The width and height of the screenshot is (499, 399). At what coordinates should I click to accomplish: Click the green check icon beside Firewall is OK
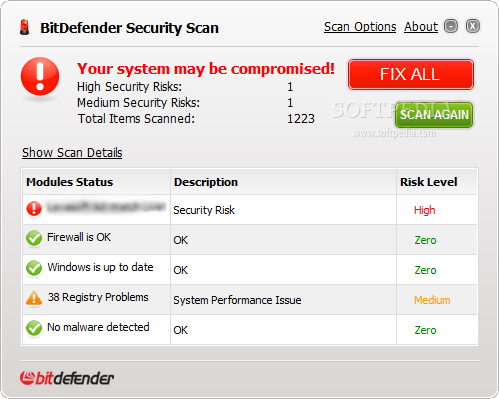34,238
